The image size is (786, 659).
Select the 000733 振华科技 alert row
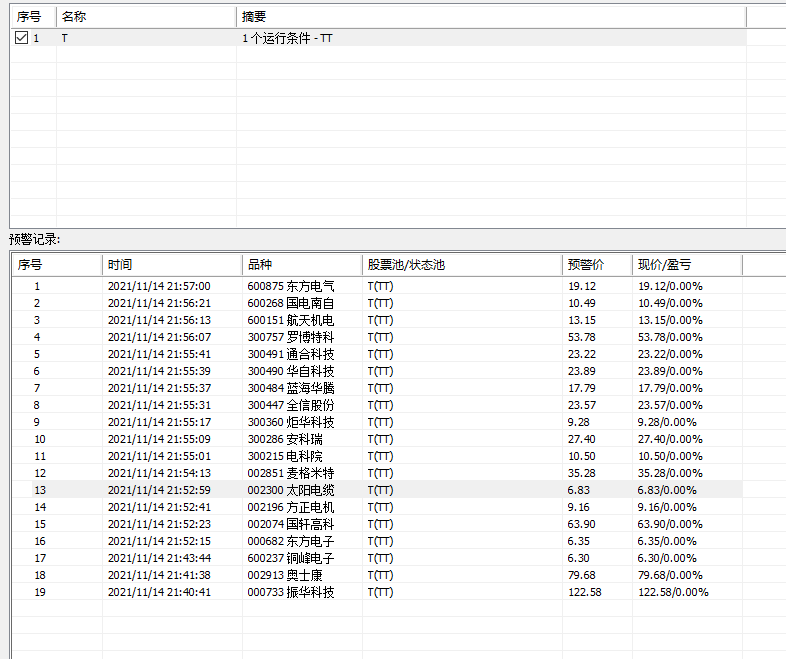pos(377,592)
